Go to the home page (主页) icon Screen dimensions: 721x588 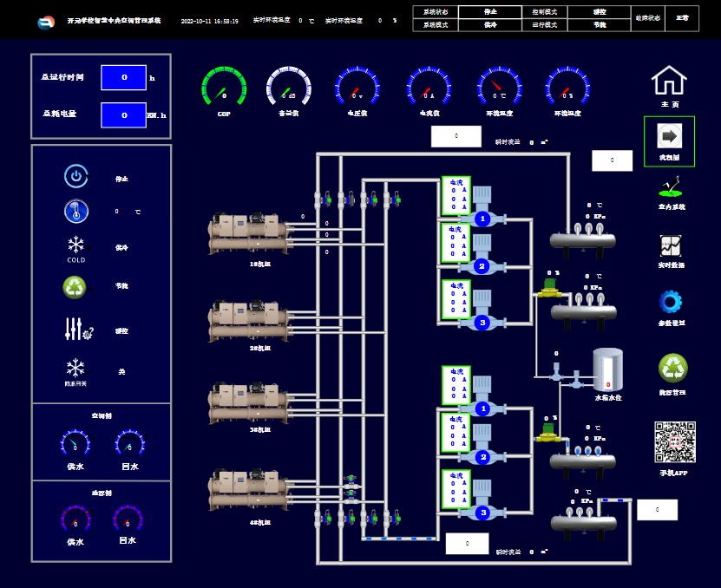[668, 81]
